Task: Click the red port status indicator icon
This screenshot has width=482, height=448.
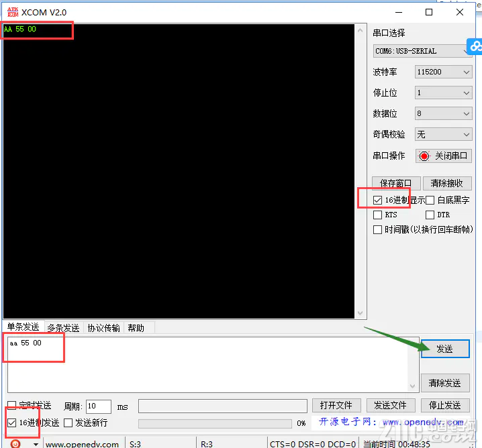Action: (424, 156)
